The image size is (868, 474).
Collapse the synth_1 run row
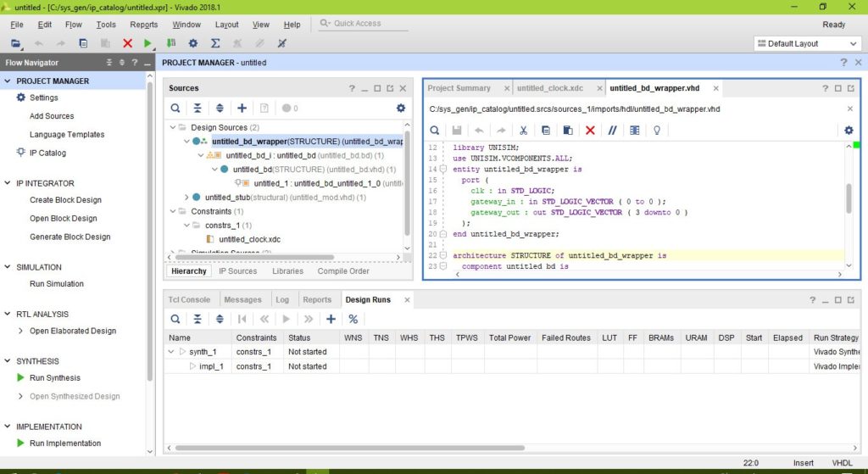tap(172, 352)
